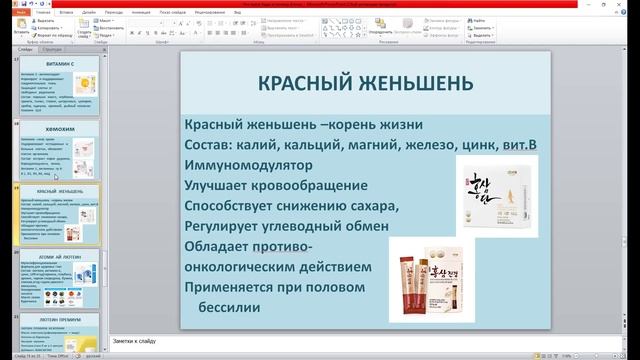Screen dimensions: 640x360
Task: Select the rectangle shape in shapes gallery
Action: pos(345,21)
